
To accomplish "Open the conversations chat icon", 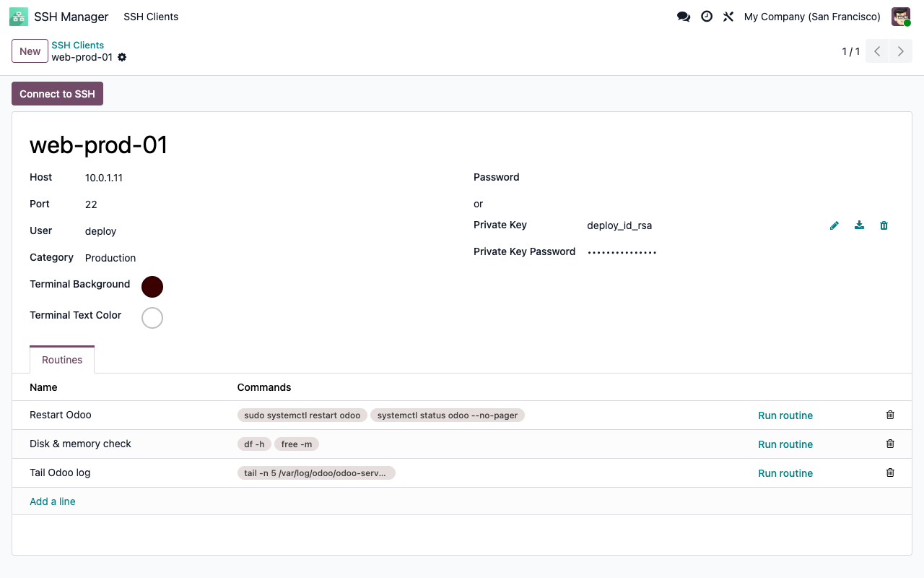I will coord(684,17).
